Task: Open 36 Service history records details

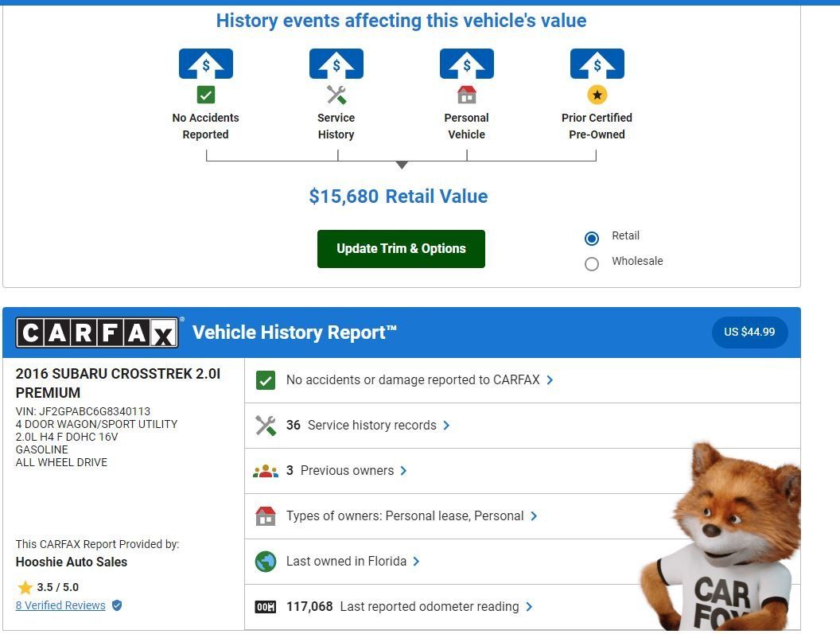Action: pyautogui.click(x=361, y=426)
